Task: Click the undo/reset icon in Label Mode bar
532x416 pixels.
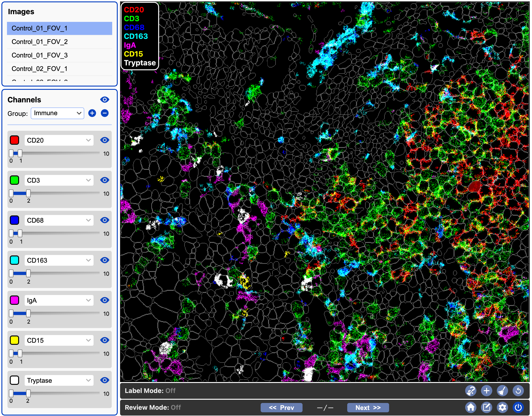Action: click(x=518, y=391)
